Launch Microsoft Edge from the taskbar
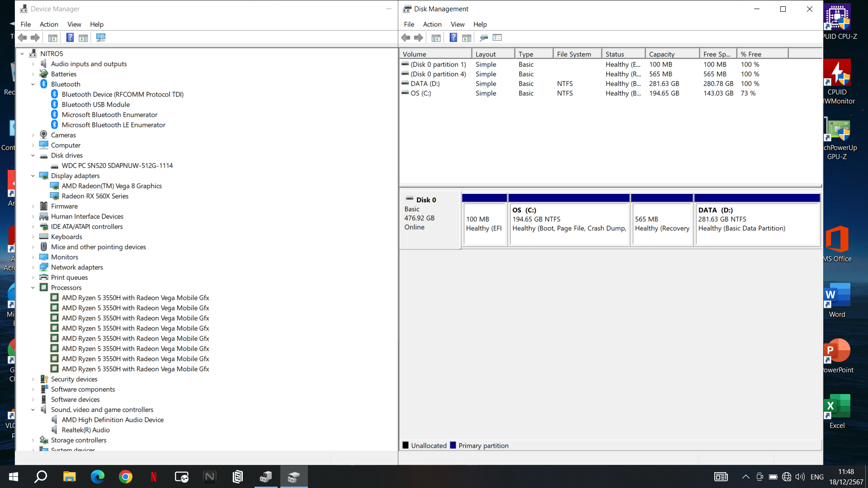Screen dimensions: 868x488 (97, 477)
